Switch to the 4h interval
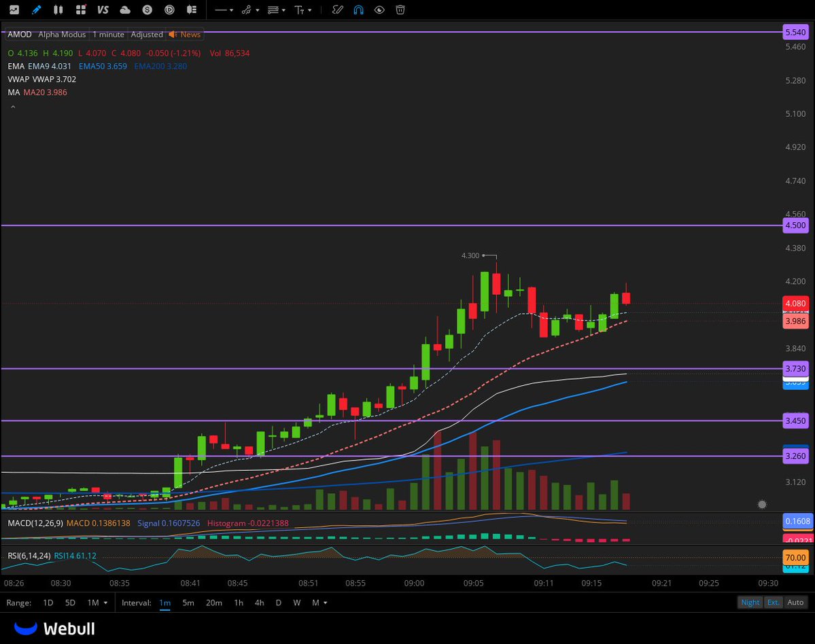 260,603
